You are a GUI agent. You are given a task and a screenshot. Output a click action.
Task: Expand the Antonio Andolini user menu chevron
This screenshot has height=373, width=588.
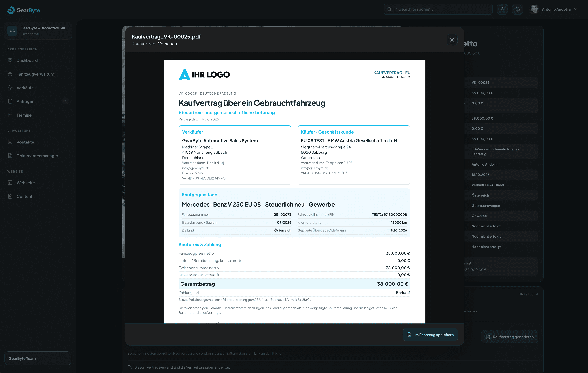[576, 9]
